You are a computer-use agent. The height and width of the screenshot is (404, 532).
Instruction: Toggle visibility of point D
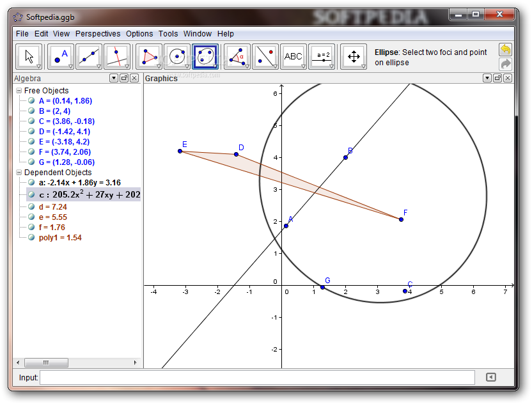pyautogui.click(x=31, y=131)
